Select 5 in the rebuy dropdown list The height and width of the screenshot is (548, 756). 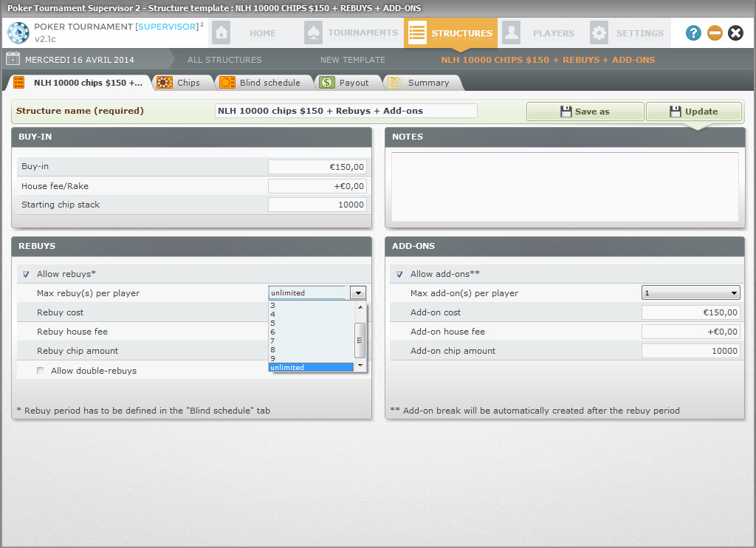coord(273,323)
